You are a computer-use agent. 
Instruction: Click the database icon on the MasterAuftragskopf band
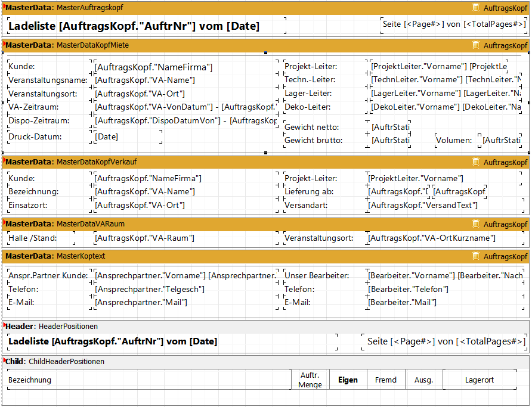476,8
